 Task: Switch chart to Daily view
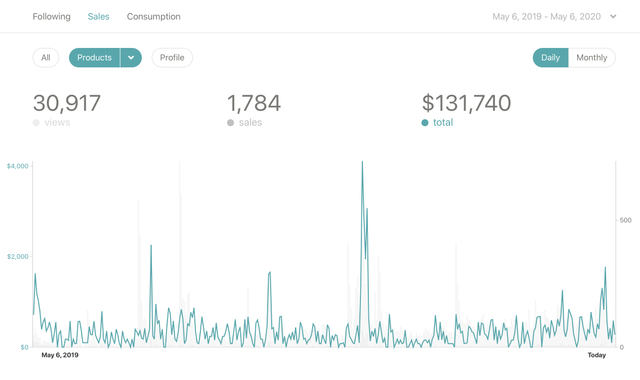click(550, 58)
